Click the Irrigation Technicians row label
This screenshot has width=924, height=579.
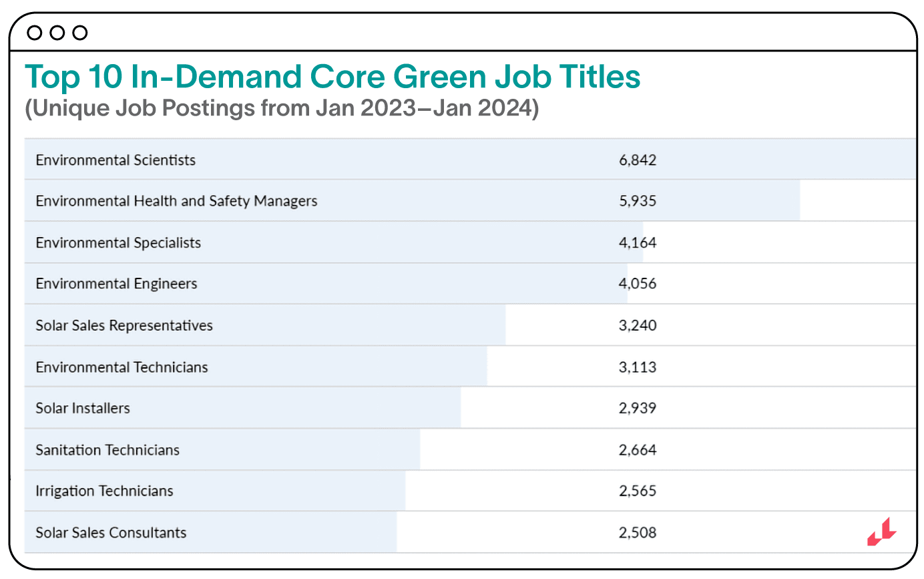click(104, 491)
